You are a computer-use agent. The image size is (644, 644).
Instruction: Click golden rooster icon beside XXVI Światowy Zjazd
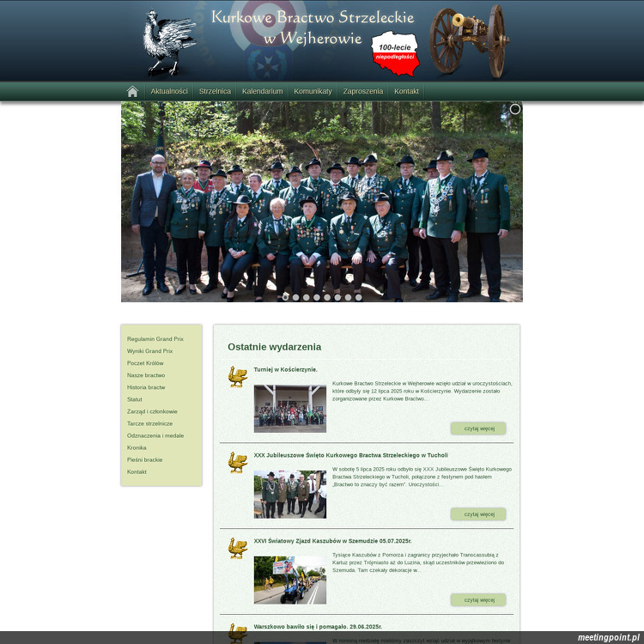pos(238,549)
